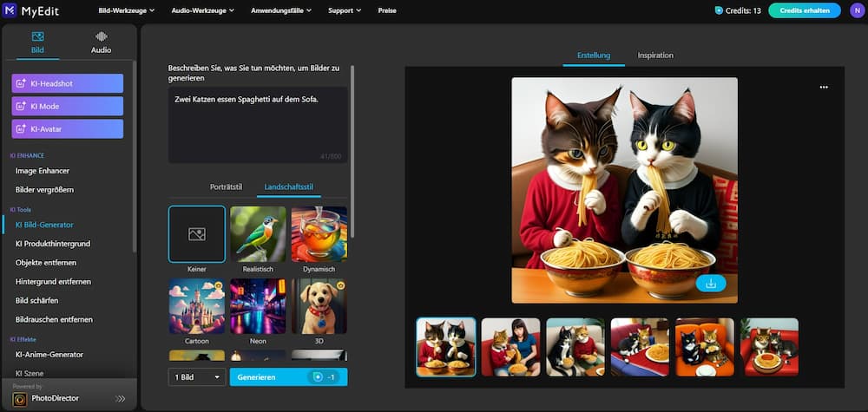Click the user avatar N icon

point(856,10)
